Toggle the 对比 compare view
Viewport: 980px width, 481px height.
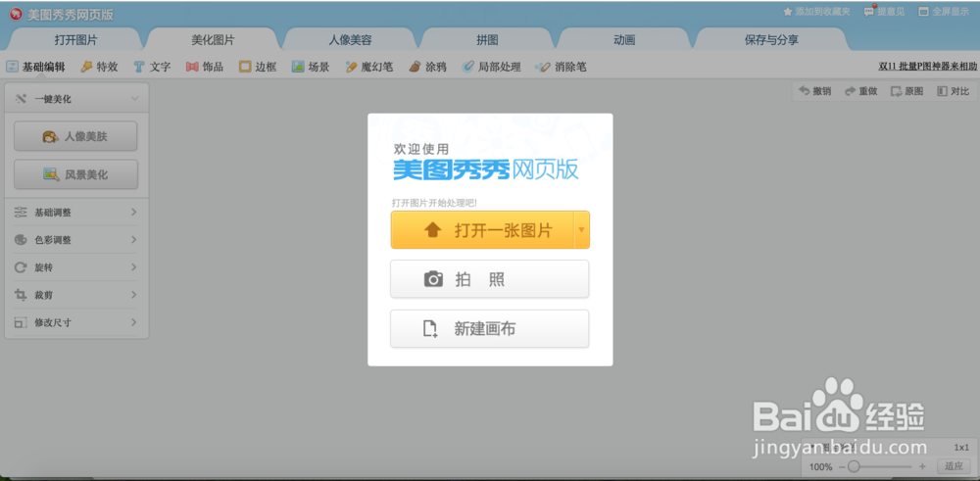954,91
